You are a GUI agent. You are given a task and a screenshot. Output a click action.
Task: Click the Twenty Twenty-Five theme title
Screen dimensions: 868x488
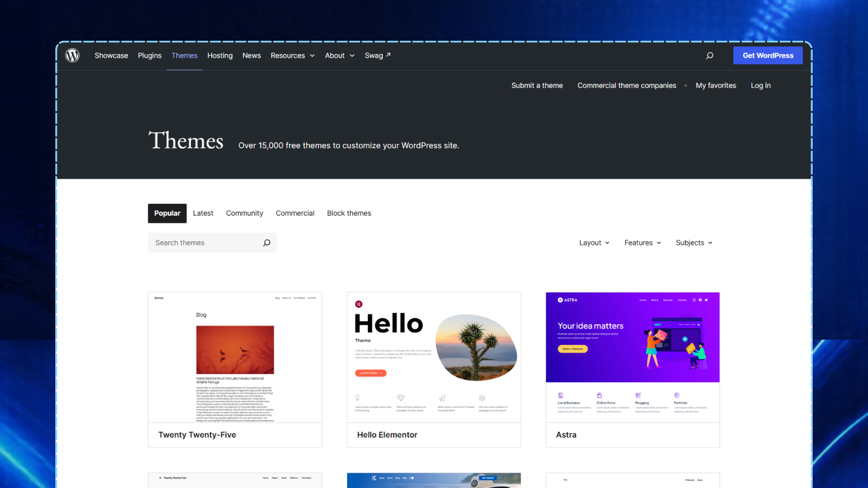(197, 435)
